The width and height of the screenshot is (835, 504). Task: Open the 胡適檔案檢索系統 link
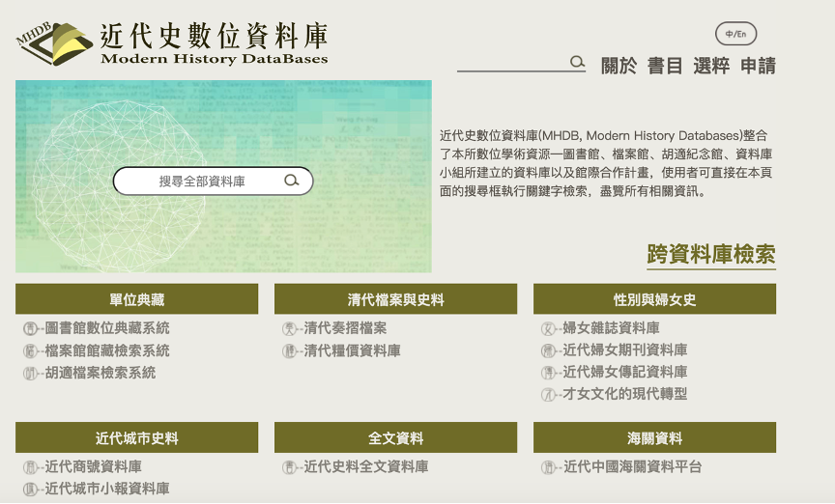101,373
